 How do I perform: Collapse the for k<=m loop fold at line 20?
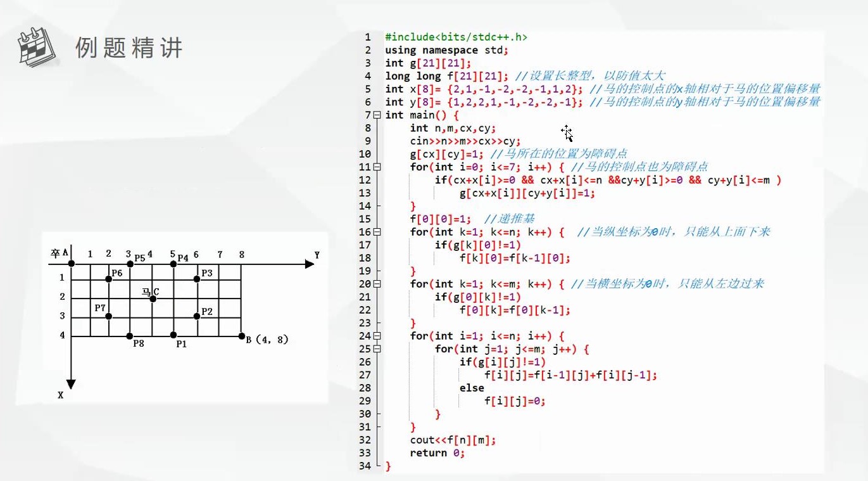tap(377, 284)
